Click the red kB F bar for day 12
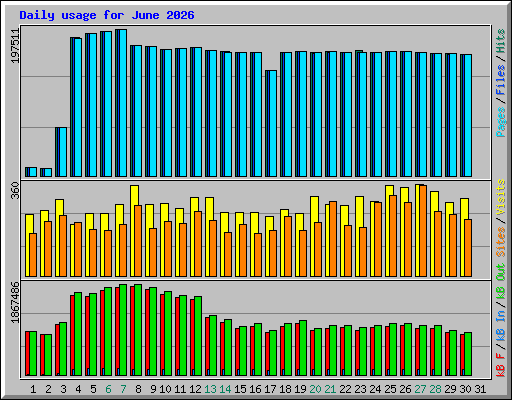The height and width of the screenshot is (400, 512). 192,337
